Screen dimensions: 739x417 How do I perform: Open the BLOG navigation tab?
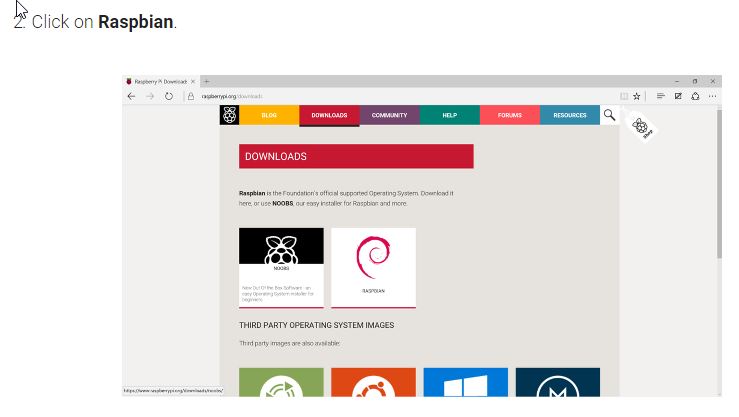pos(269,115)
